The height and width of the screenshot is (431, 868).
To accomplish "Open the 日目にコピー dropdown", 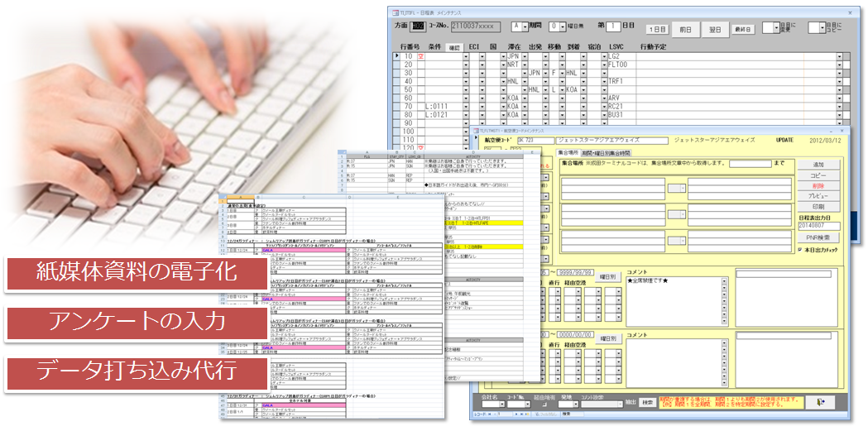I will [822, 26].
